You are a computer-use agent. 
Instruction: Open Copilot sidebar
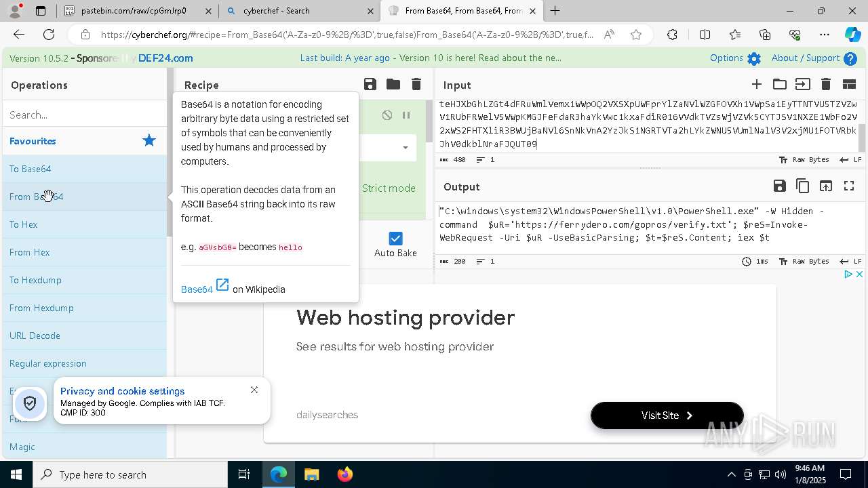point(852,35)
